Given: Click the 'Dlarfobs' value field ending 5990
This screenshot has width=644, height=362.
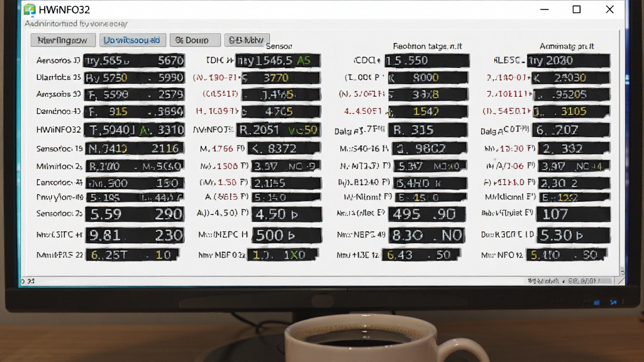Looking at the screenshot, I should pos(134,77).
